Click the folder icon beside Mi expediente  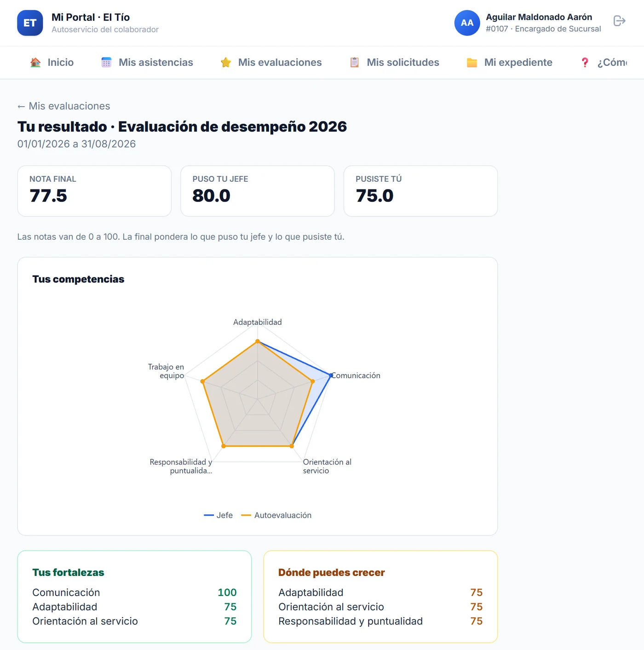pos(472,63)
